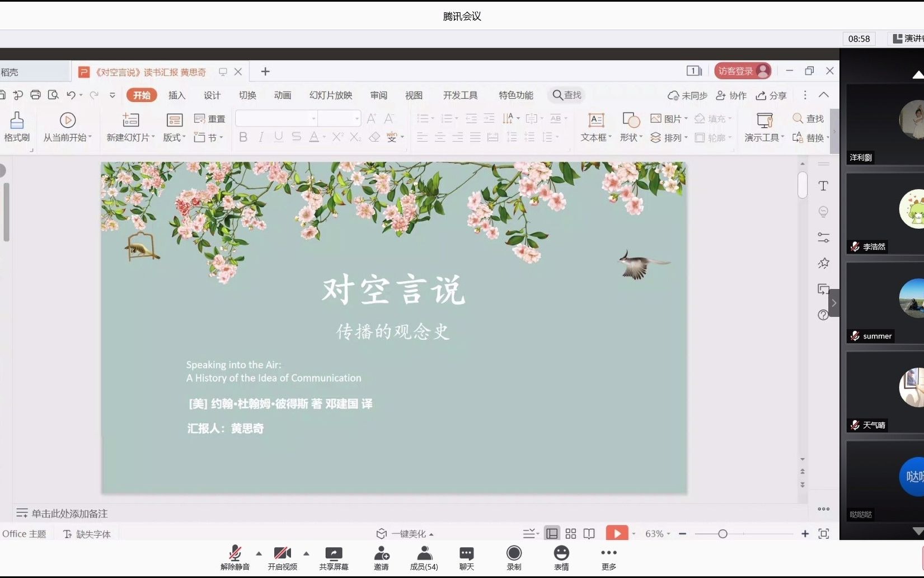This screenshot has height=578, width=924.
Task: Click the Find (查找) icon in ribbon
Action: (798, 118)
